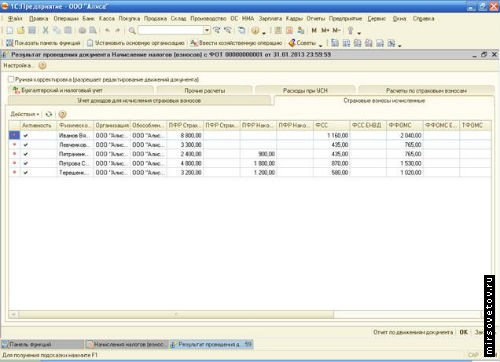Open Print preview from toolbar
The height and width of the screenshot is (362, 500).
93,31
